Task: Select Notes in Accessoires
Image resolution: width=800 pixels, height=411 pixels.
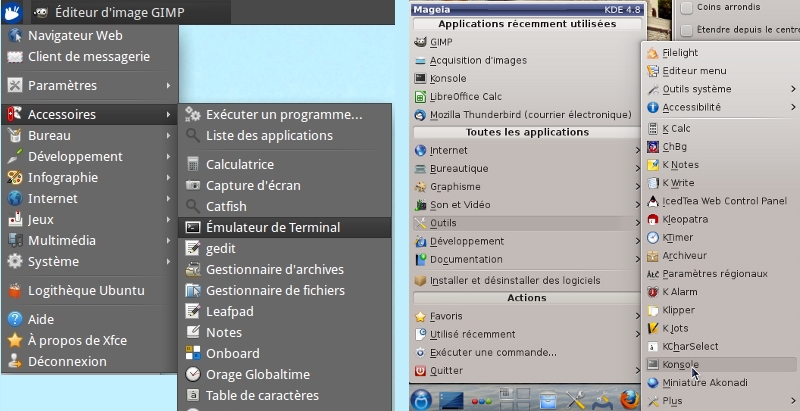Action: 285,332
